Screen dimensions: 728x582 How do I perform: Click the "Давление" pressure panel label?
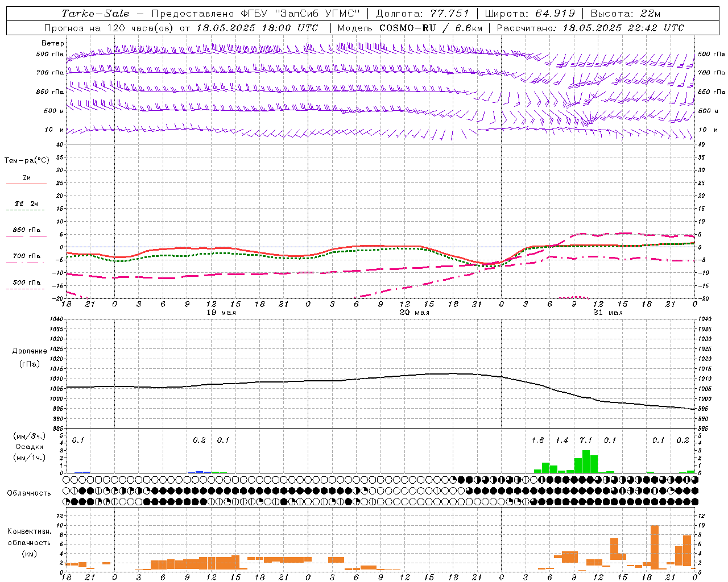click(30, 351)
